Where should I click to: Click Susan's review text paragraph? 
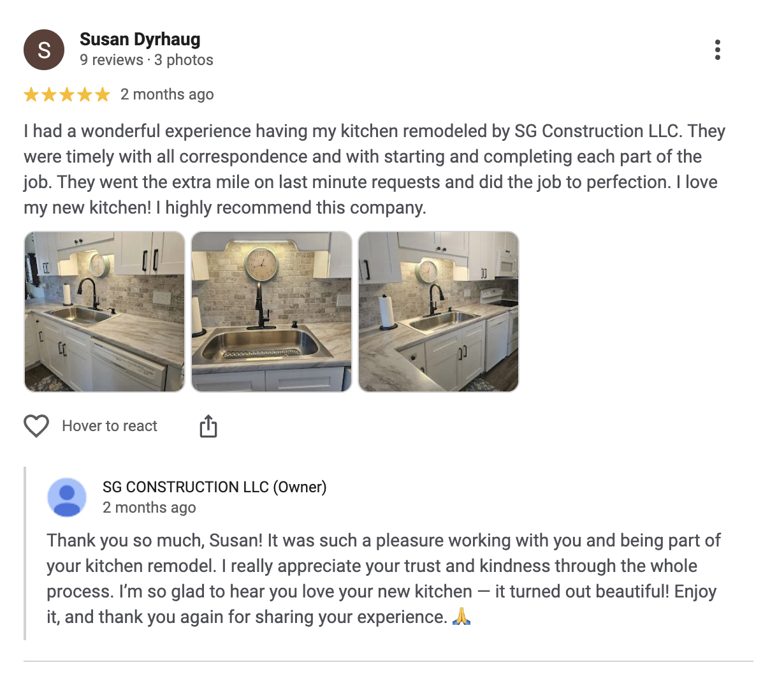pos(375,169)
